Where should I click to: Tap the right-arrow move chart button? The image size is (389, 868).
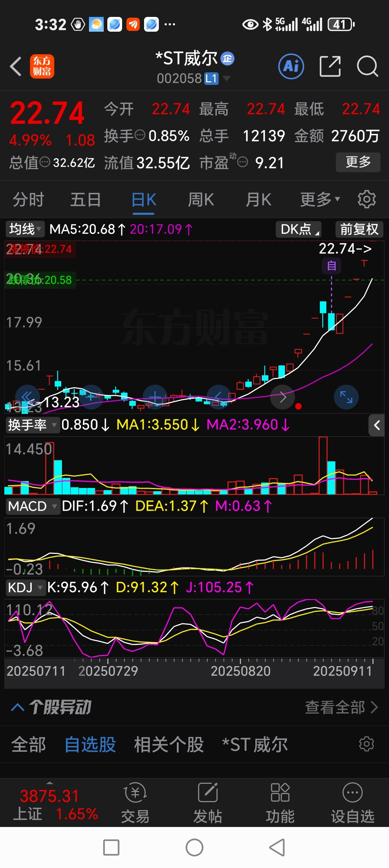282,397
